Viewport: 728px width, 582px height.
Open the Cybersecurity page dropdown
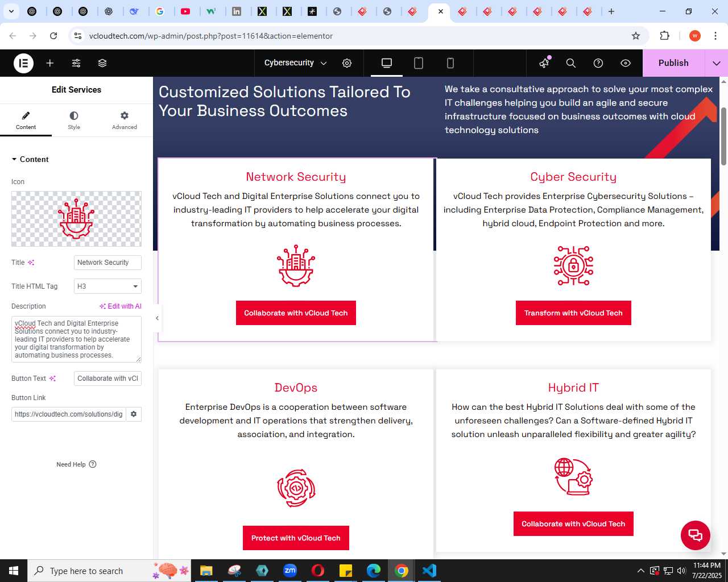tap(295, 63)
